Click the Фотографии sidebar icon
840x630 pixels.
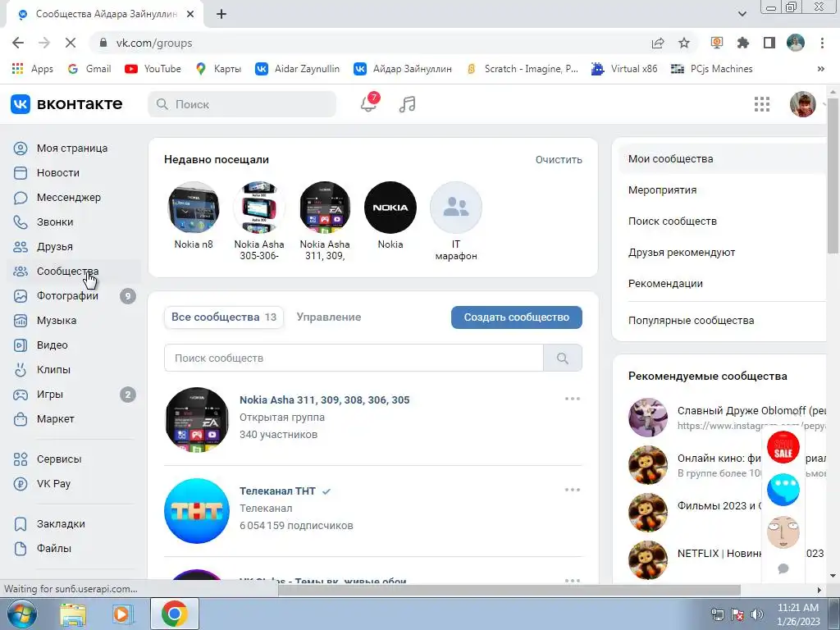(21, 296)
